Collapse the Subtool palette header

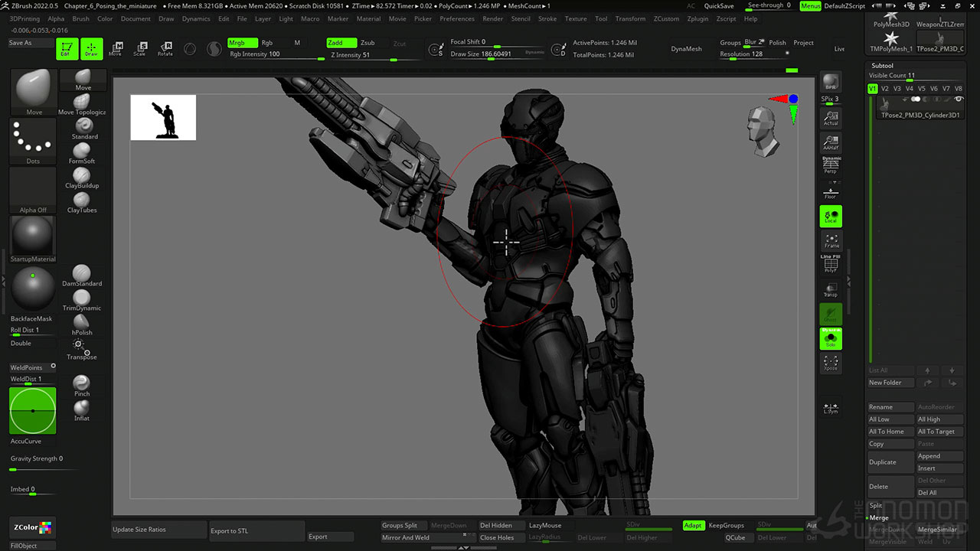pos(882,66)
